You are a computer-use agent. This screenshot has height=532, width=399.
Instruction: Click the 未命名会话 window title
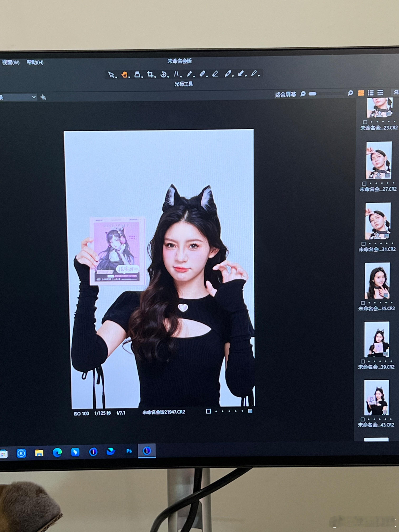[x=179, y=61]
